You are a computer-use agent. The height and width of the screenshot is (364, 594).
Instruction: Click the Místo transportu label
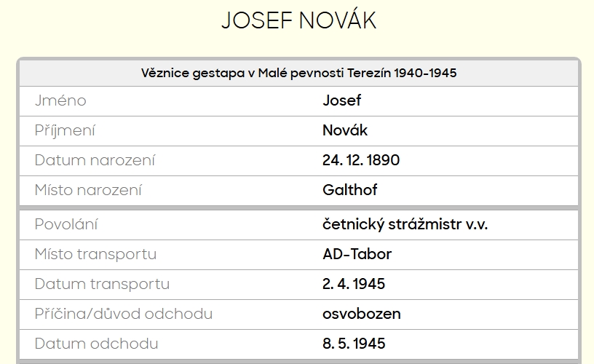tap(95, 254)
